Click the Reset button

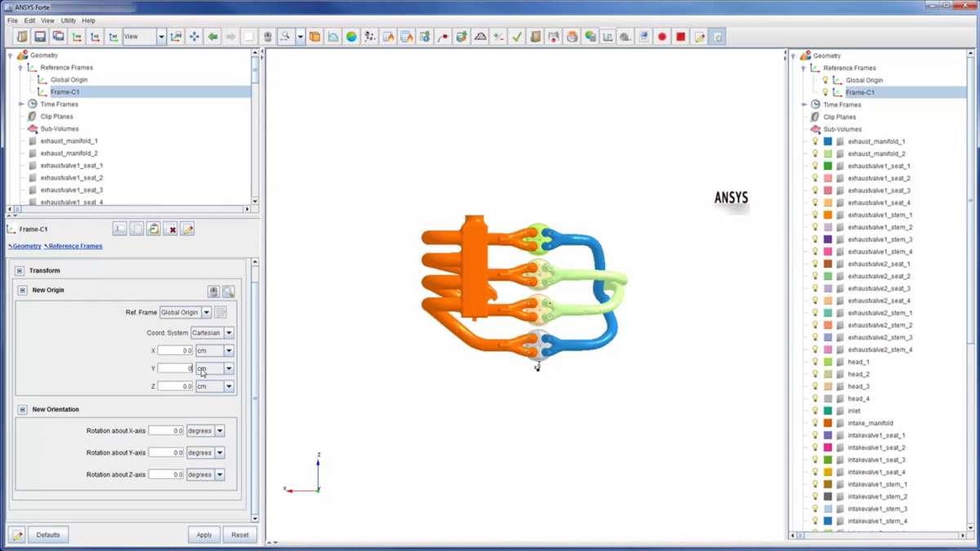click(x=240, y=535)
